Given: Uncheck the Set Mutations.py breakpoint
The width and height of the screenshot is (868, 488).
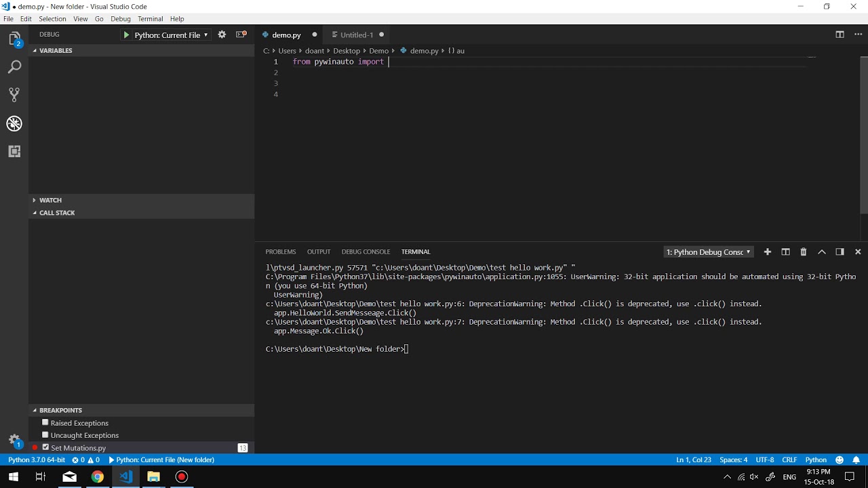Looking at the screenshot, I should (x=45, y=447).
